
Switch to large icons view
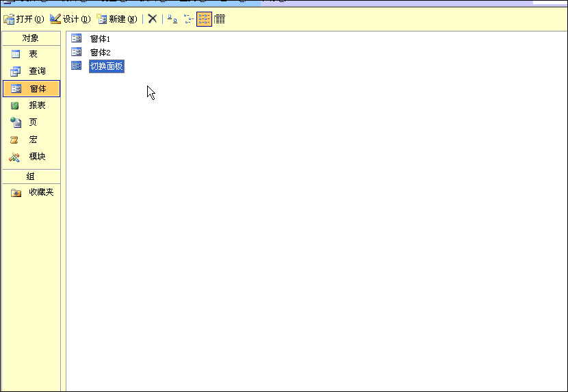coord(172,19)
